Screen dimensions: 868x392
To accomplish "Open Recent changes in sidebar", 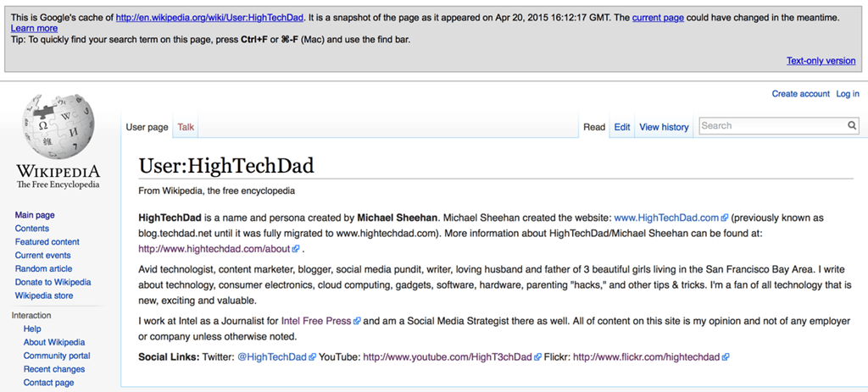I will pos(54,369).
